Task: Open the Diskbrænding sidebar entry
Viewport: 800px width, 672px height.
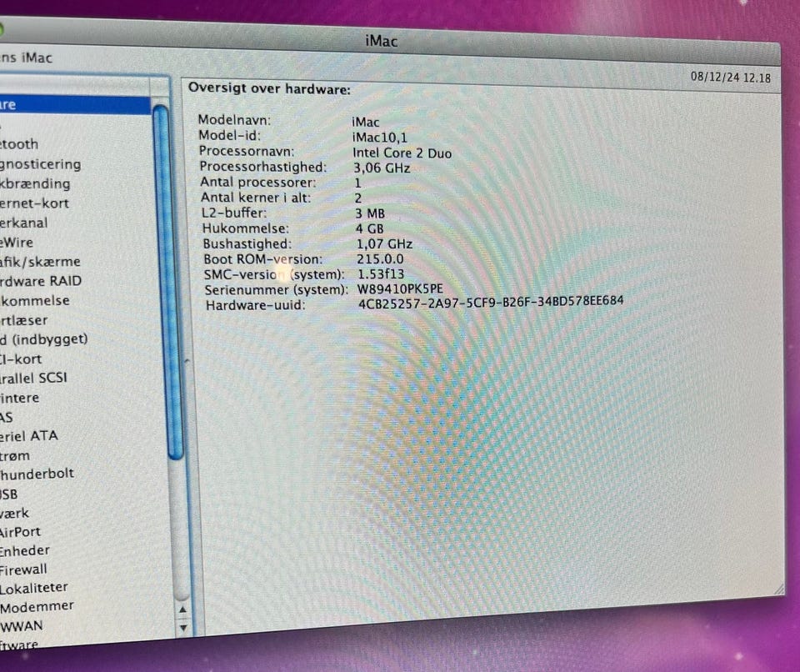Action: pos(35,183)
